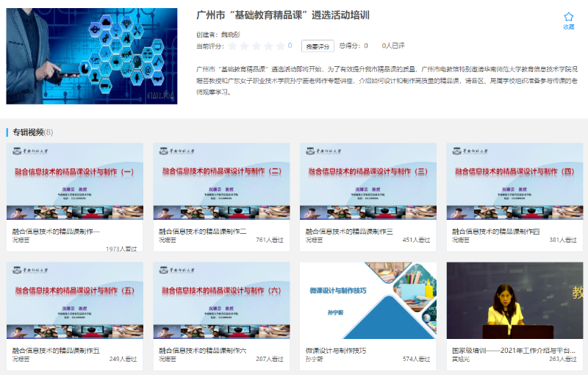
Task: Select the 专辑视频 section heading
Action: pyautogui.click(x=27, y=132)
